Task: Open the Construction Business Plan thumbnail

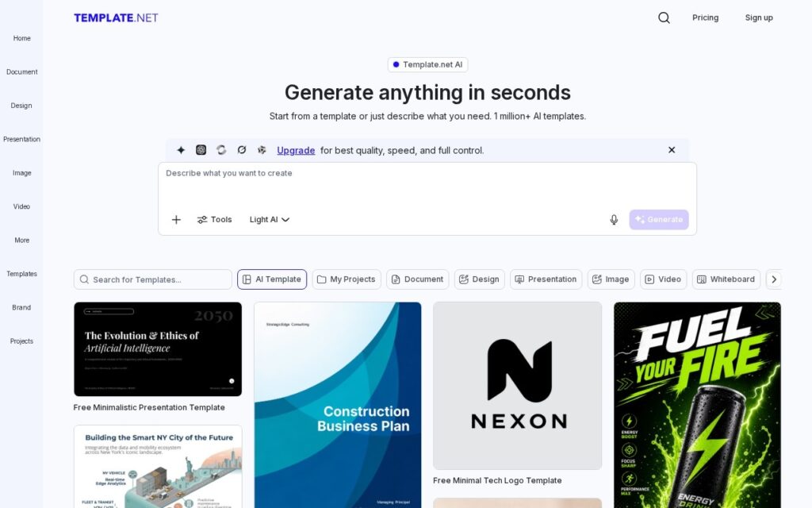Action: pyautogui.click(x=338, y=405)
